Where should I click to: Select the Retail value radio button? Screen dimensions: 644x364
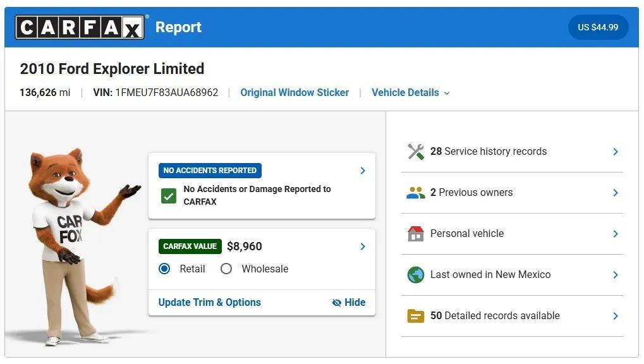click(x=165, y=269)
